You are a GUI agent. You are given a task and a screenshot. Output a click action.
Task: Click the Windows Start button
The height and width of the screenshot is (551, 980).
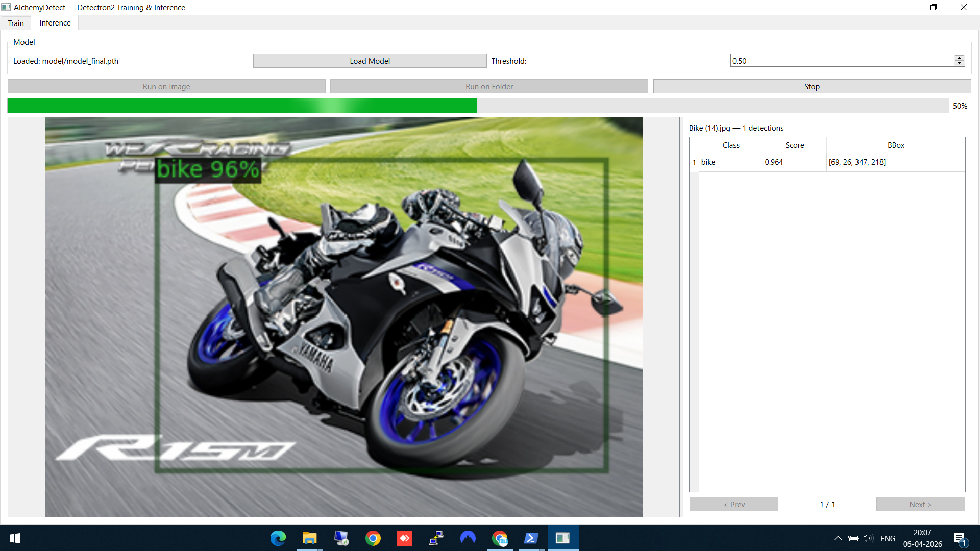15,538
